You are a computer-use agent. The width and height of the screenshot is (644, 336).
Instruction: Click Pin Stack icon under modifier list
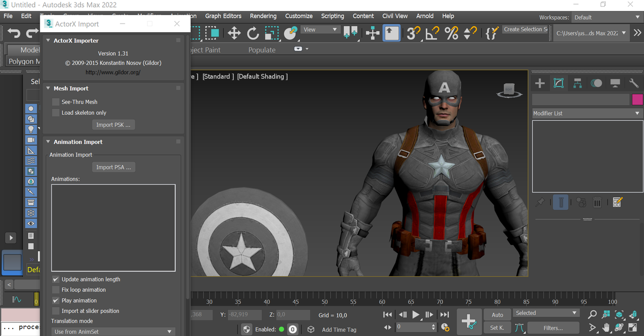[540, 203]
